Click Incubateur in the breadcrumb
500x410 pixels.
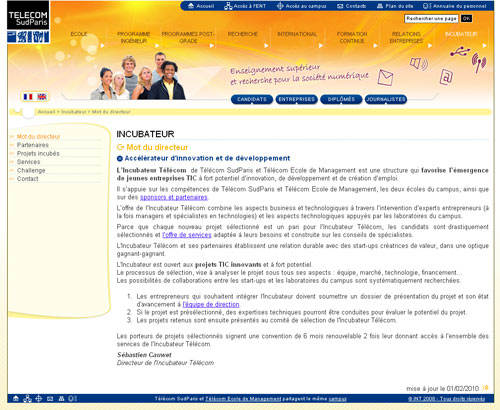74,112
